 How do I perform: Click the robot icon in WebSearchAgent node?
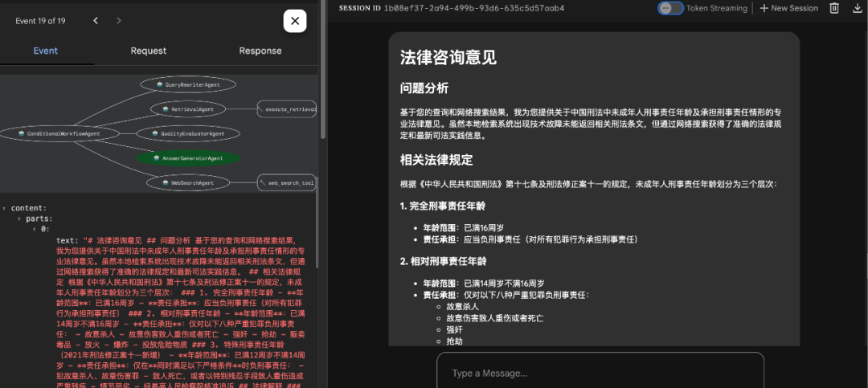166,182
